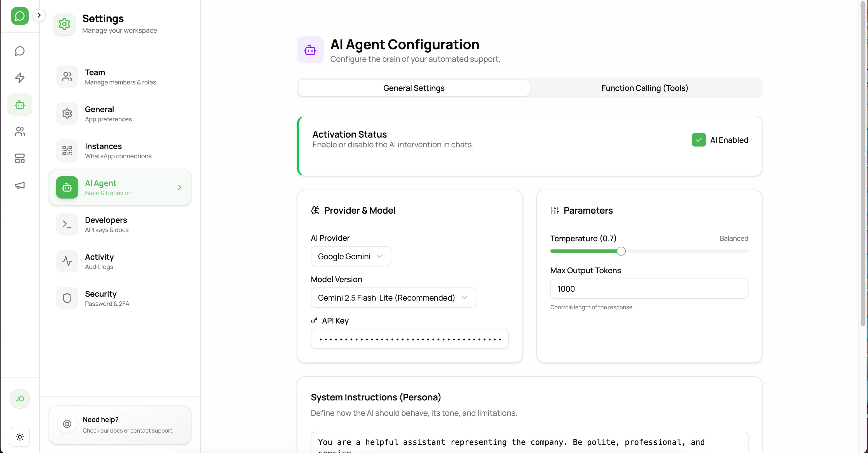Image resolution: width=868 pixels, height=453 pixels.
Task: Click the dashboard layout grid icon
Action: click(20, 158)
